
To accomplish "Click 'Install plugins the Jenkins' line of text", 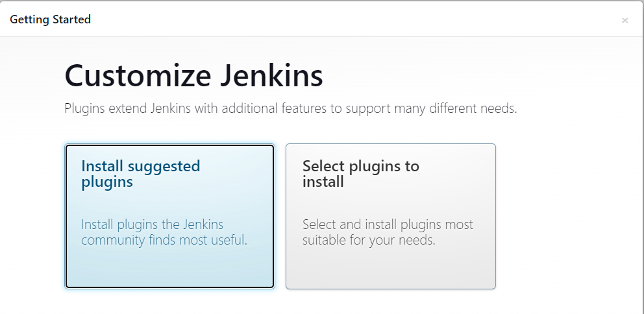I will [152, 225].
